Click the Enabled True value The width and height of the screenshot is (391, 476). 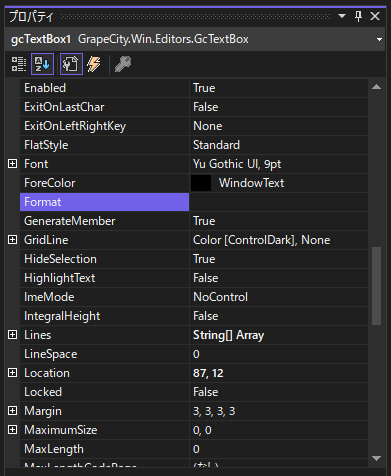[204, 88]
